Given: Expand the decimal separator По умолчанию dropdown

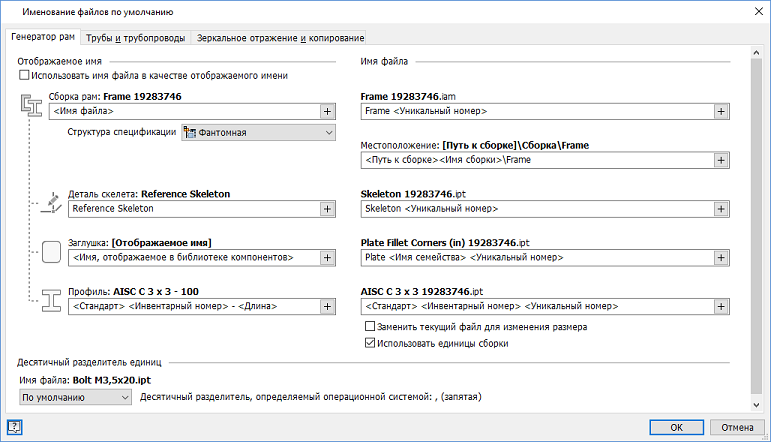Looking at the screenshot, I should click(x=75, y=397).
